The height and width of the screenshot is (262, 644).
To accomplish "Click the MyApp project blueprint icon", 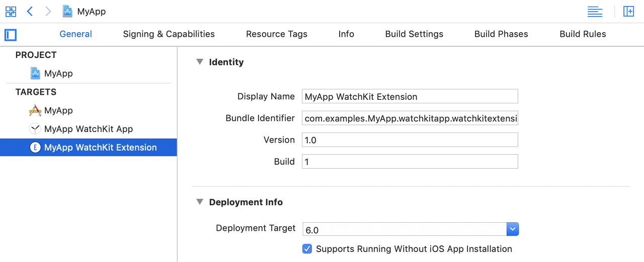I will coord(35,73).
